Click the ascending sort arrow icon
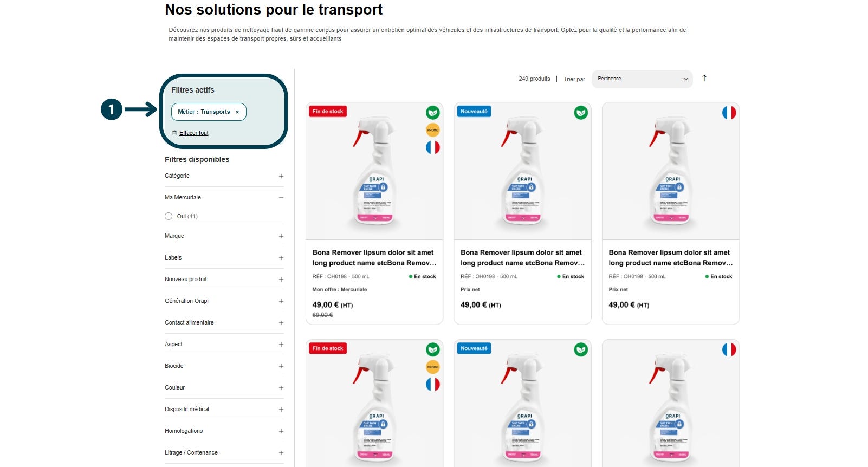This screenshot has height=467, width=868. [x=704, y=78]
